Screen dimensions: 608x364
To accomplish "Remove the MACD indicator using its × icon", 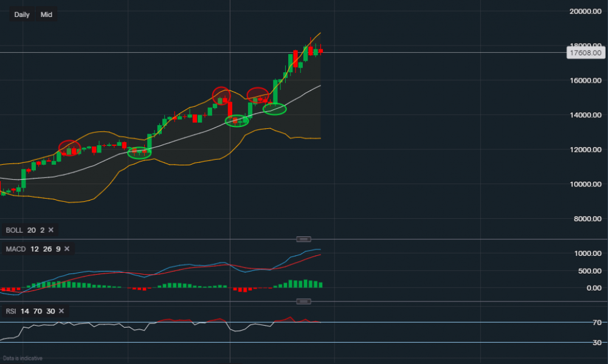I will point(66,249).
